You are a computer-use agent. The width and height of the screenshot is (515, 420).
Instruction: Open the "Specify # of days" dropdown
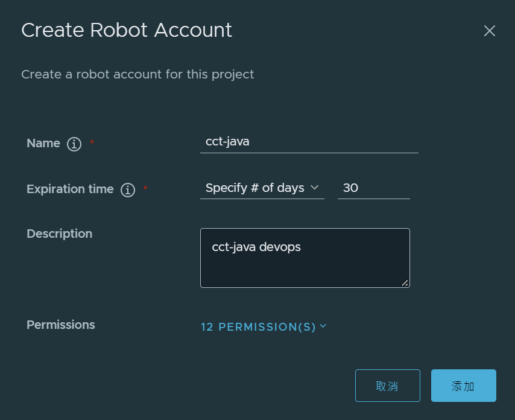click(x=261, y=188)
